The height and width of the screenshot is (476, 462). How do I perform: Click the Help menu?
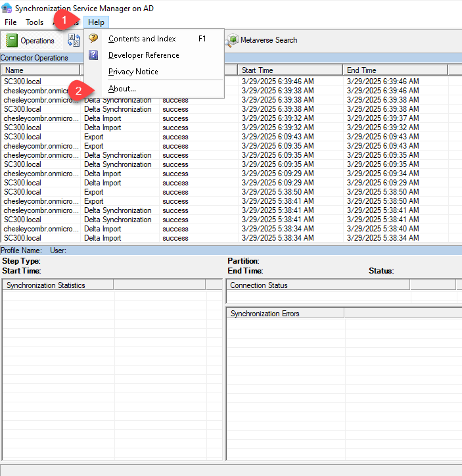(96, 22)
